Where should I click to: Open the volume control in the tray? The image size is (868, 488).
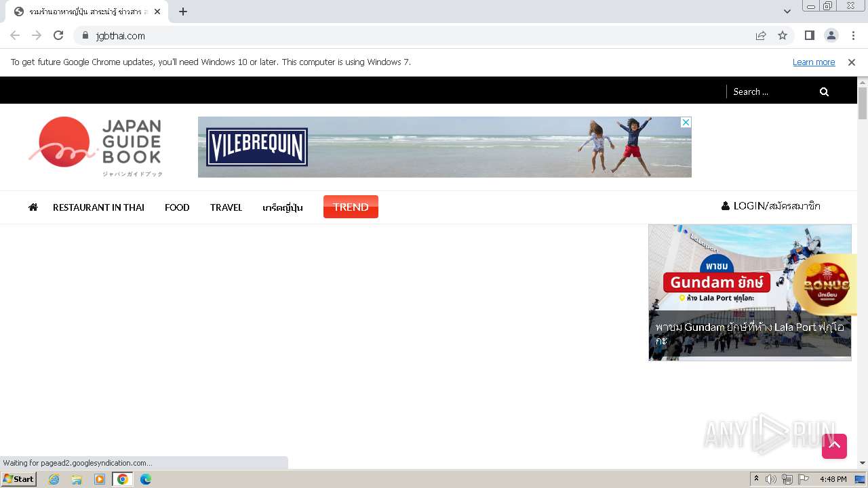771,479
